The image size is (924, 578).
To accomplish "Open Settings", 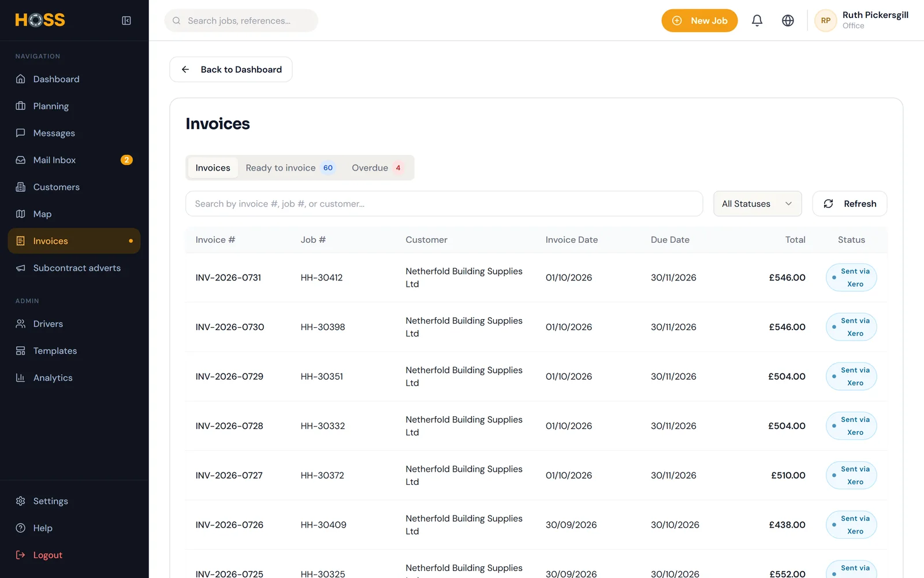I will (74, 501).
